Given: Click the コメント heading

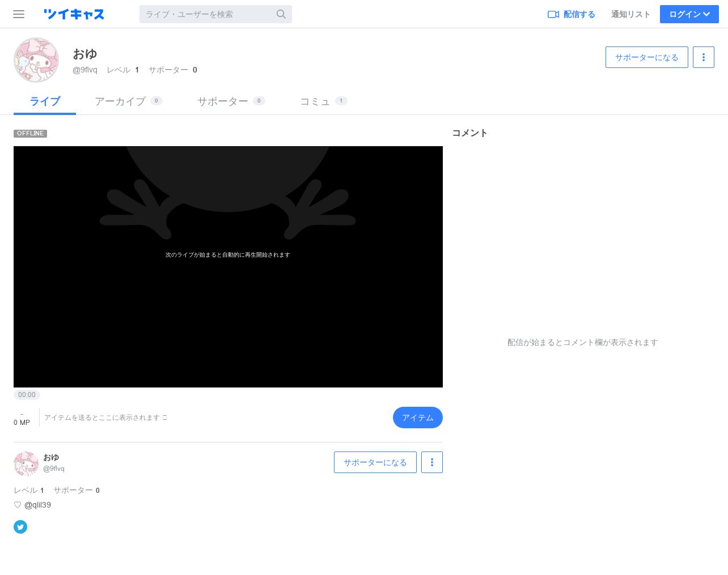Looking at the screenshot, I should [x=470, y=133].
